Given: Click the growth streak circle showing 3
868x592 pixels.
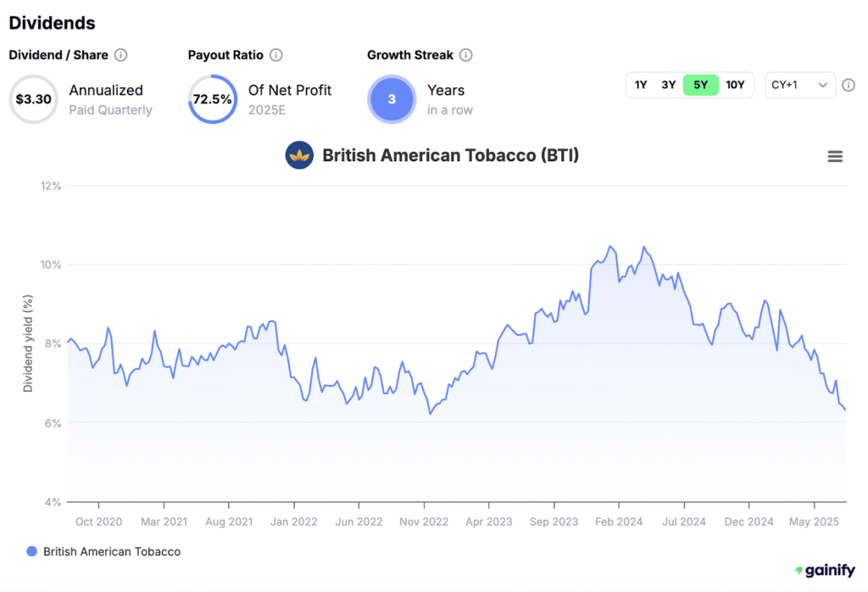Looking at the screenshot, I should coord(392,99).
